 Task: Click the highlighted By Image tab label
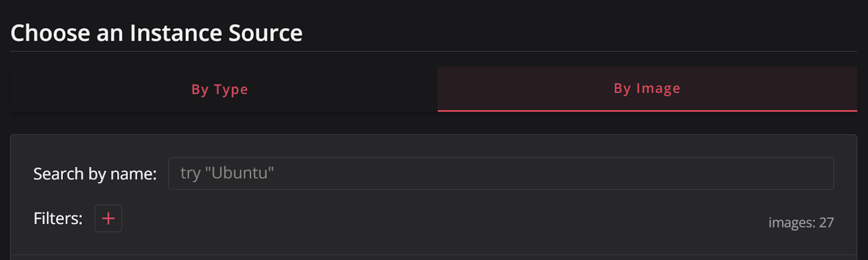point(647,88)
